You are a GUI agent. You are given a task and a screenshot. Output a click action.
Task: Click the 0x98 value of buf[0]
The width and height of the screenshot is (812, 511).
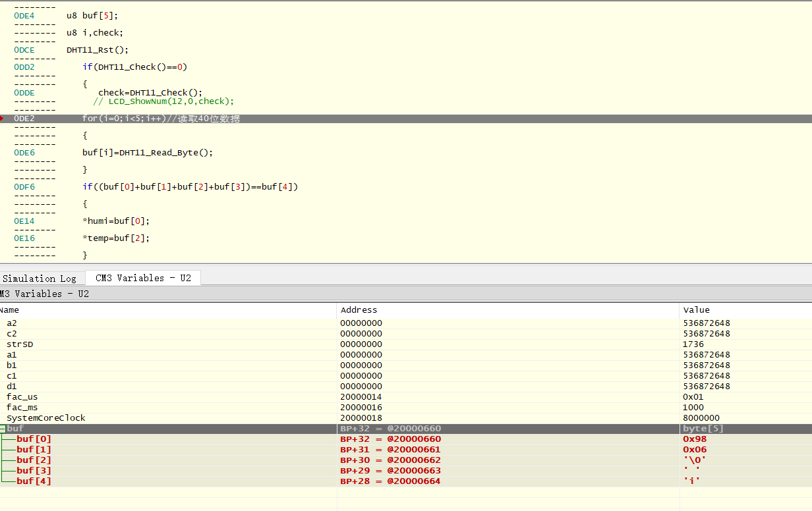695,439
